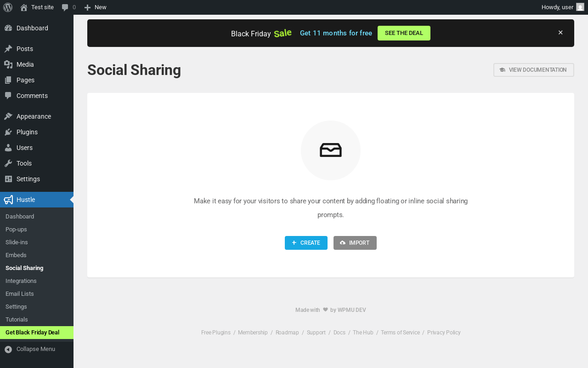Viewport: 588px width, 368px height.
Task: Click the user avatar in admin bar
Action: click(x=580, y=7)
